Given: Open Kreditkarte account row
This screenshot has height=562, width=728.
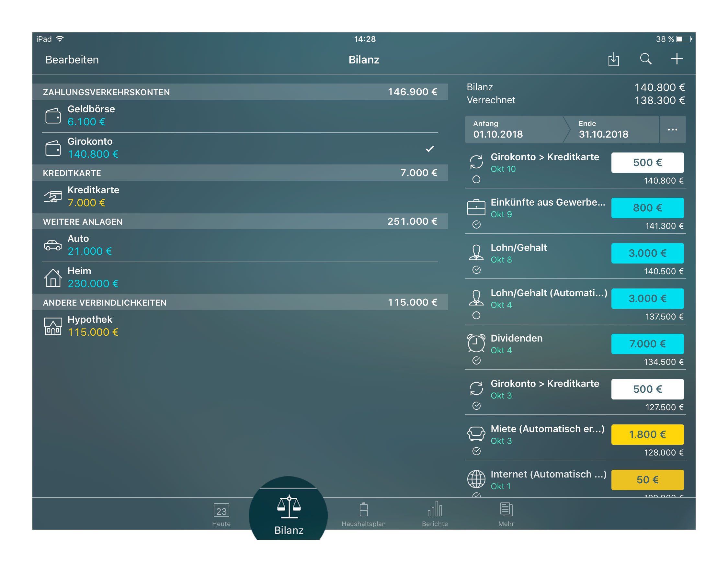Looking at the screenshot, I should tap(240, 197).
